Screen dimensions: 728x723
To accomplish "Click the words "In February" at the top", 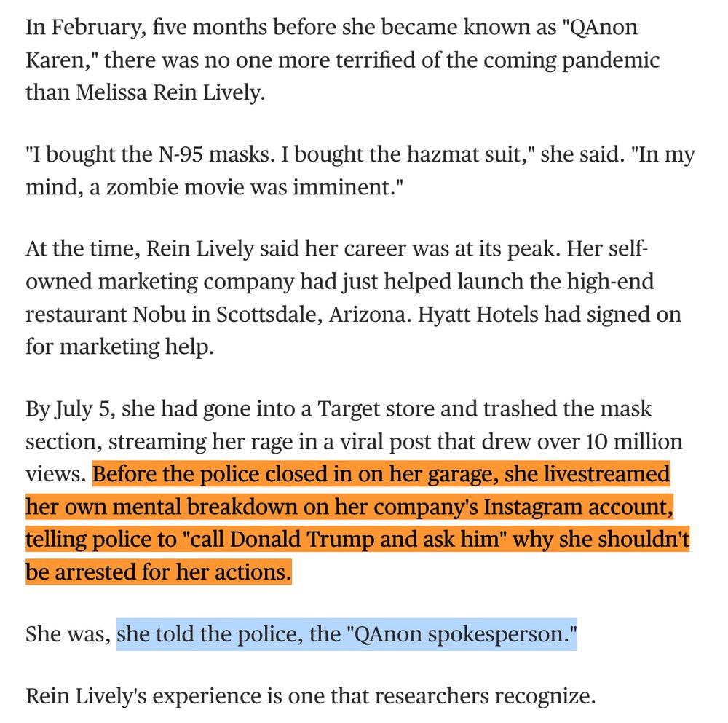I will click(x=82, y=27).
